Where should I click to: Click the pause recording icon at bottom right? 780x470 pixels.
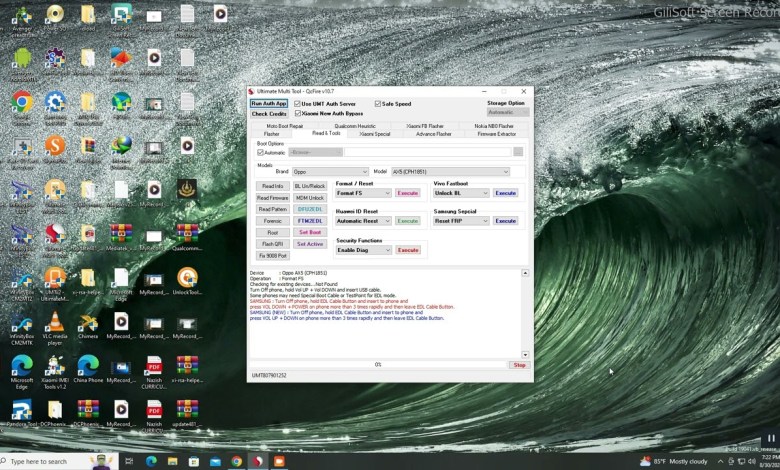(770, 439)
